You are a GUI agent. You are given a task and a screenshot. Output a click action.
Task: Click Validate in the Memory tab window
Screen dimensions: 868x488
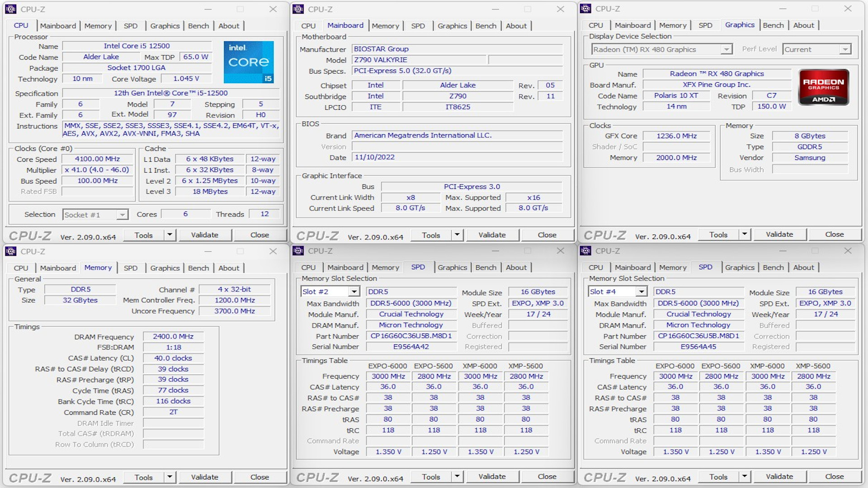(204, 477)
